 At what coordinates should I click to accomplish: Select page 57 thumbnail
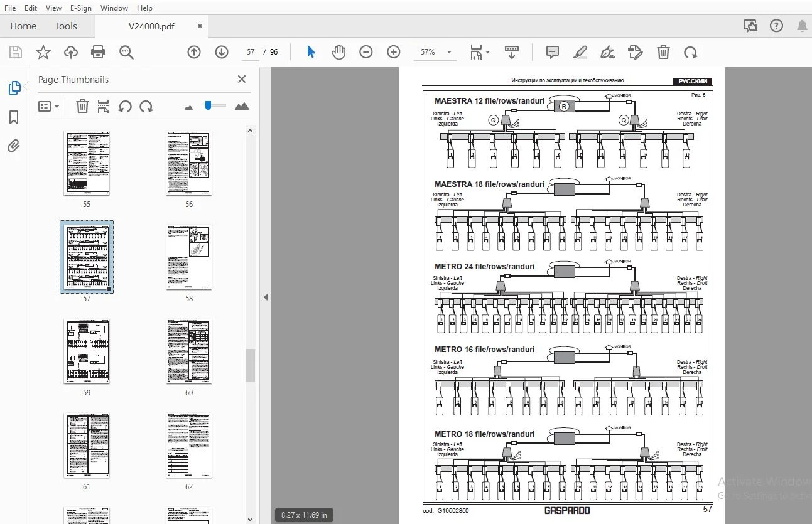click(87, 257)
